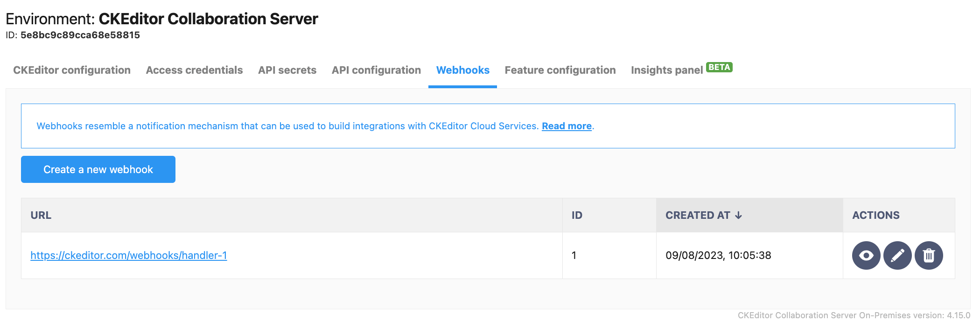Screen dimensions: 980x335
Task: Select environment ID 5e8bc9c89cca68e58815 text
Action: tap(80, 35)
